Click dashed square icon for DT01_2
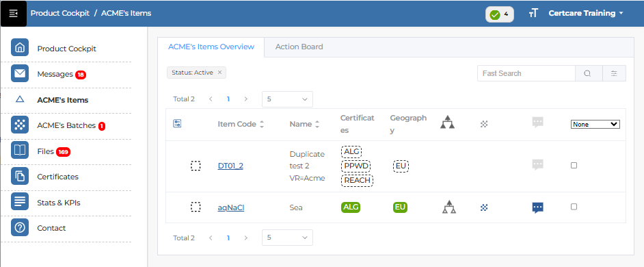This screenshot has width=644, height=267. coord(196,166)
